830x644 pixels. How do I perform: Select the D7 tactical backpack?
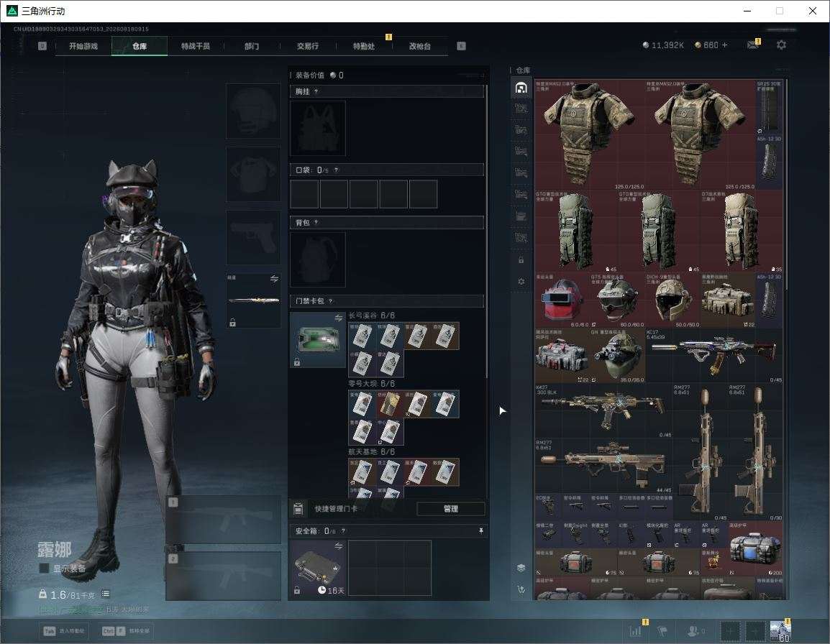tap(742, 231)
